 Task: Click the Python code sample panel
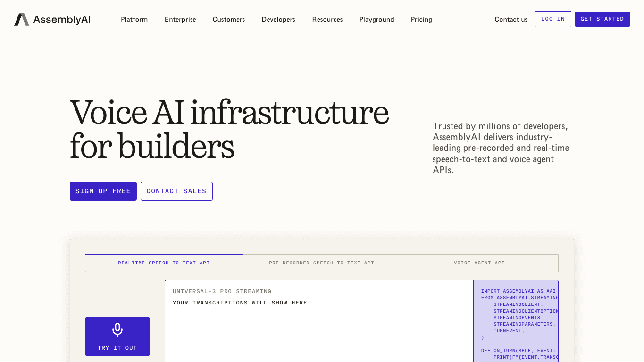[x=516, y=321]
